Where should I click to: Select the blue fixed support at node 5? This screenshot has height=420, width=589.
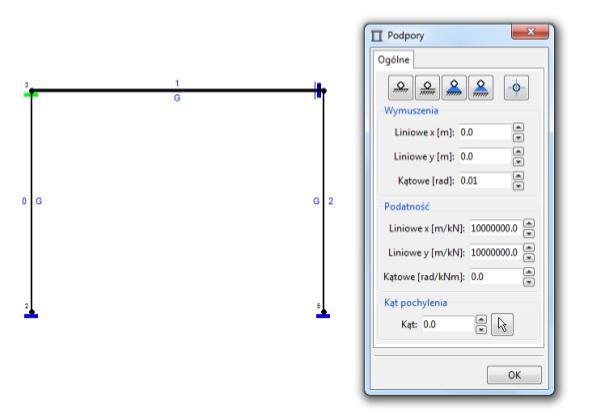coord(323,316)
